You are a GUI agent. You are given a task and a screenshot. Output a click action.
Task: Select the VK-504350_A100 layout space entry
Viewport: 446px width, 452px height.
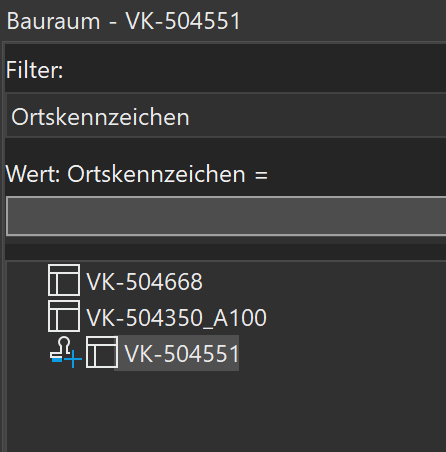click(176, 317)
